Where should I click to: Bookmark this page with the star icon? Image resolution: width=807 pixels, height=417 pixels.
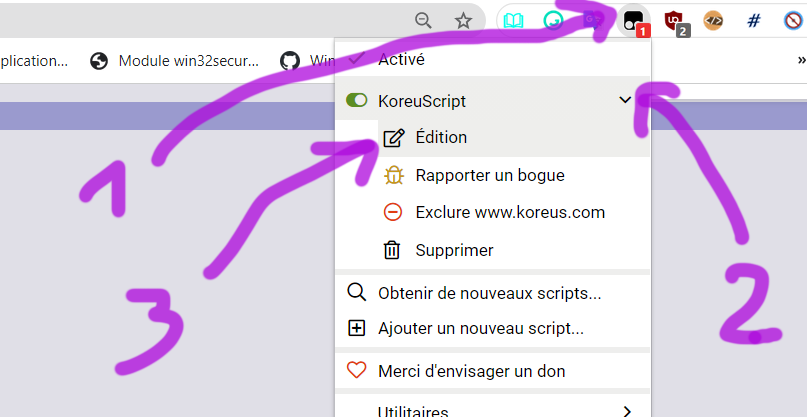pos(463,21)
